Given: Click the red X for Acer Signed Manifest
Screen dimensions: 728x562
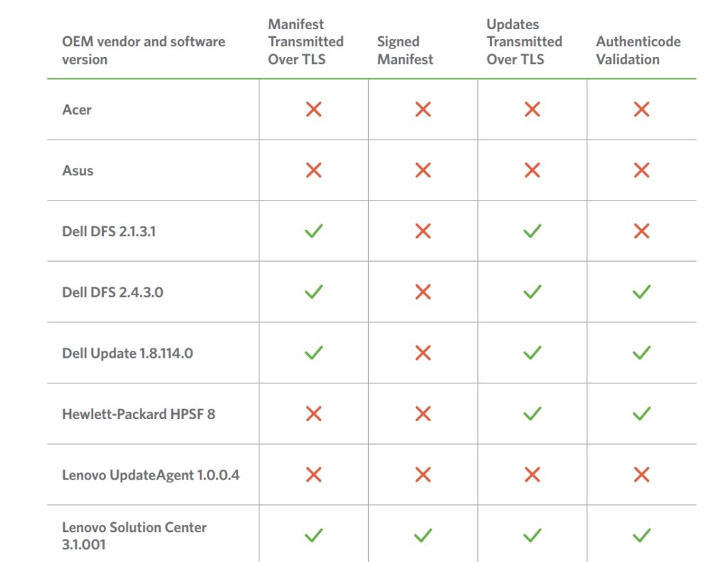Looking at the screenshot, I should 423,109.
